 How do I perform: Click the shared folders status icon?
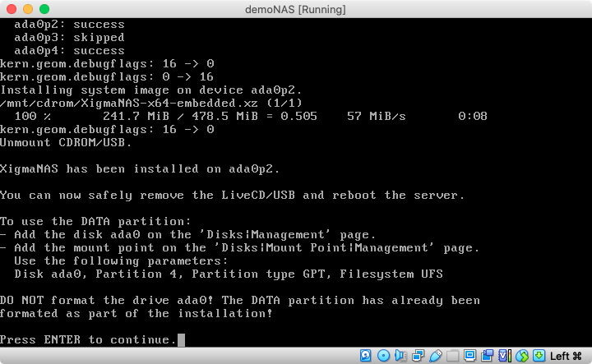point(453,356)
